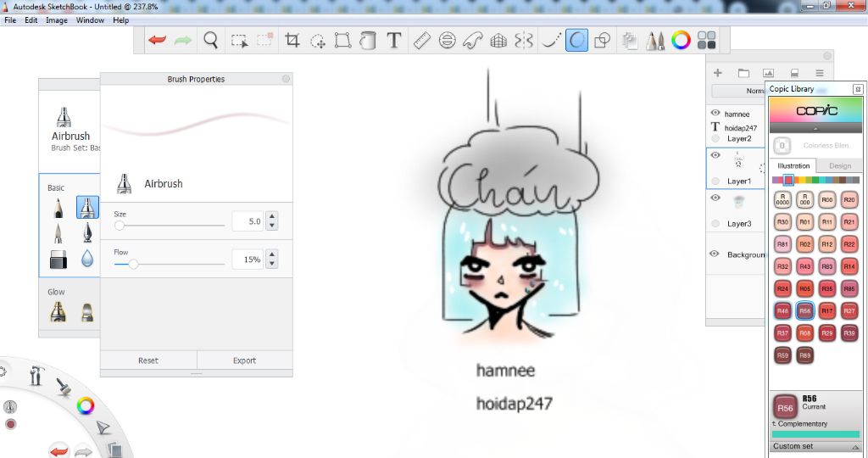868x458 pixels.
Task: Click Export in Brush Properties
Action: [245, 360]
